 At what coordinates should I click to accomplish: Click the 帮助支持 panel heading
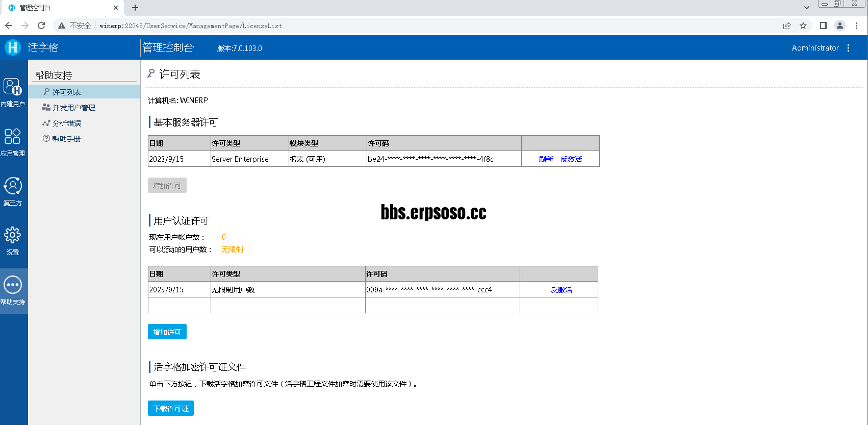tap(54, 75)
